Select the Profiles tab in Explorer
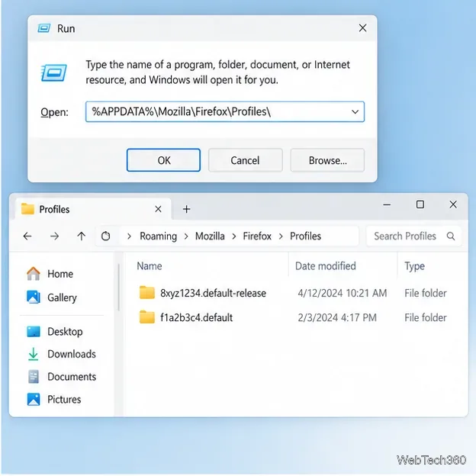Screen dimensions: 476x476 pos(92,209)
